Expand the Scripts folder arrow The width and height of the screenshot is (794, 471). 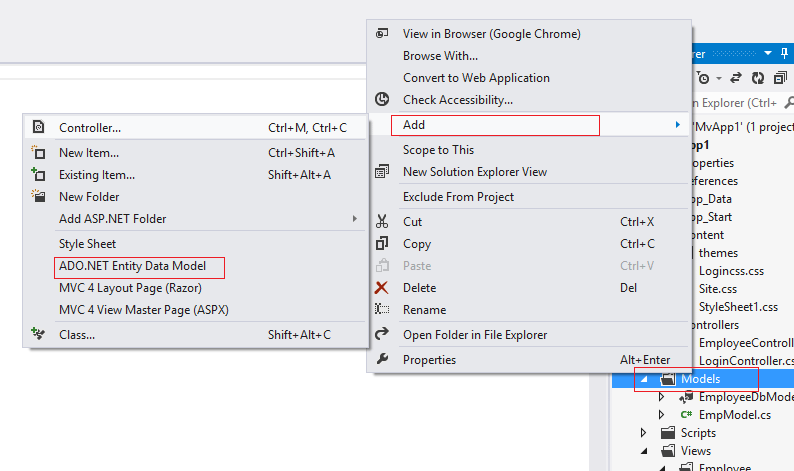(644, 433)
